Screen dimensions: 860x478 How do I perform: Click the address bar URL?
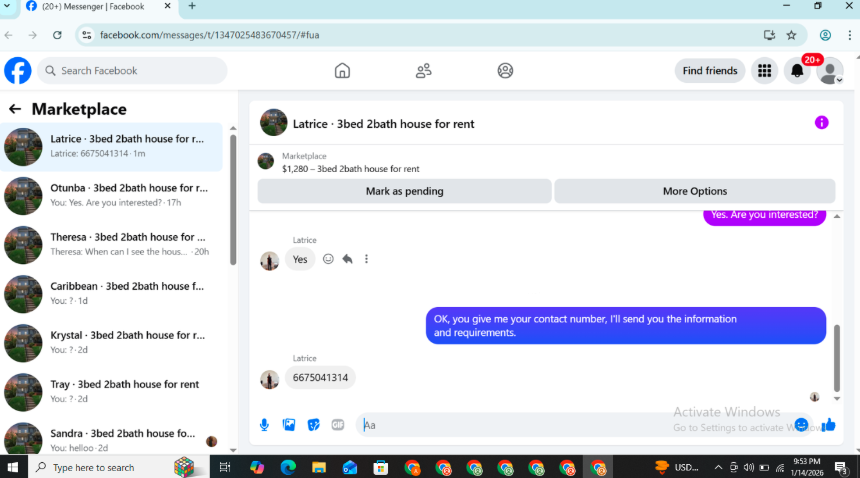click(x=210, y=35)
